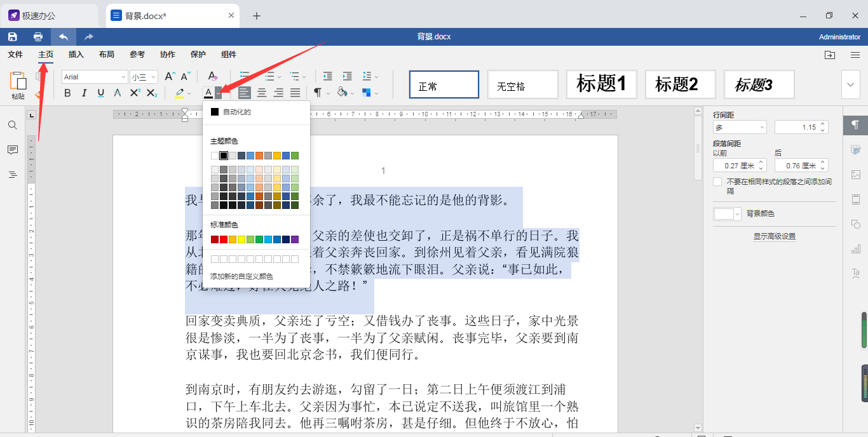Screen dimensions: 868x437
Task: Click the bullet list icon
Action: 244,76
